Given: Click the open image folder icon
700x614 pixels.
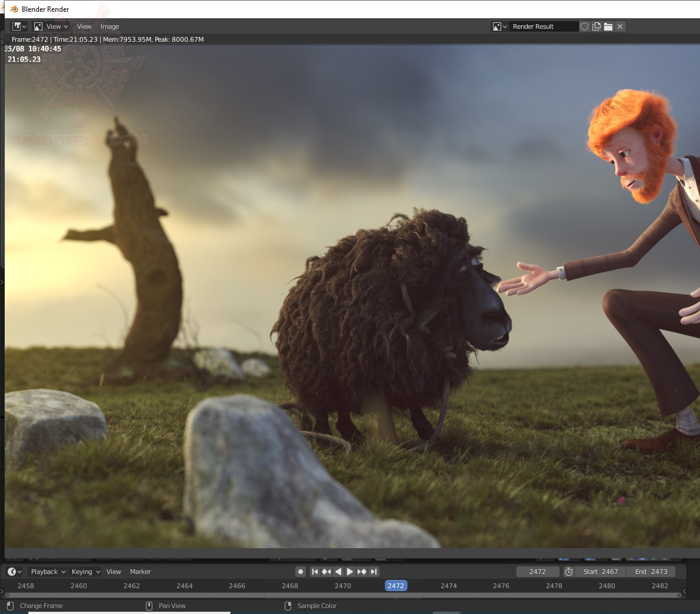Looking at the screenshot, I should [608, 26].
